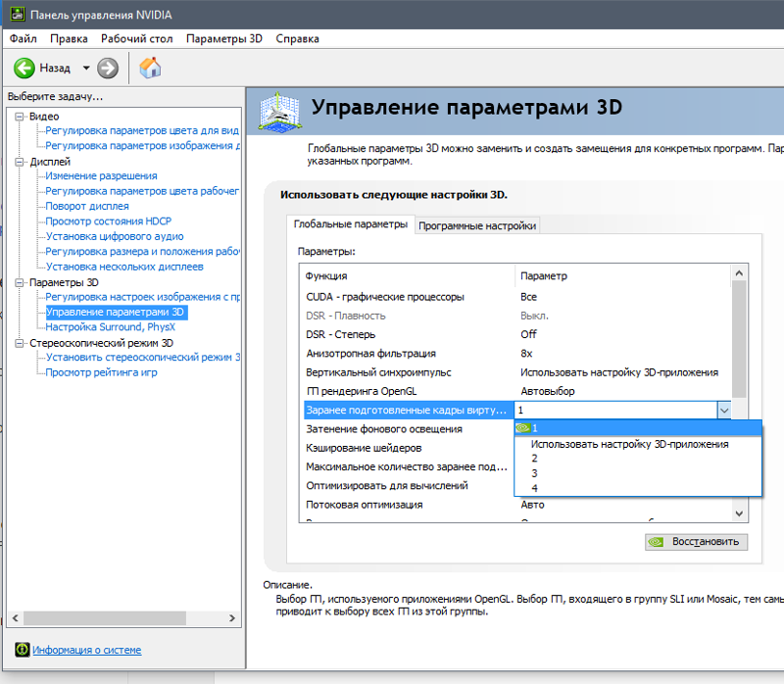This screenshot has width=784, height=684.
Task: Click the task tree scroll-right arrow
Action: [x=232, y=618]
